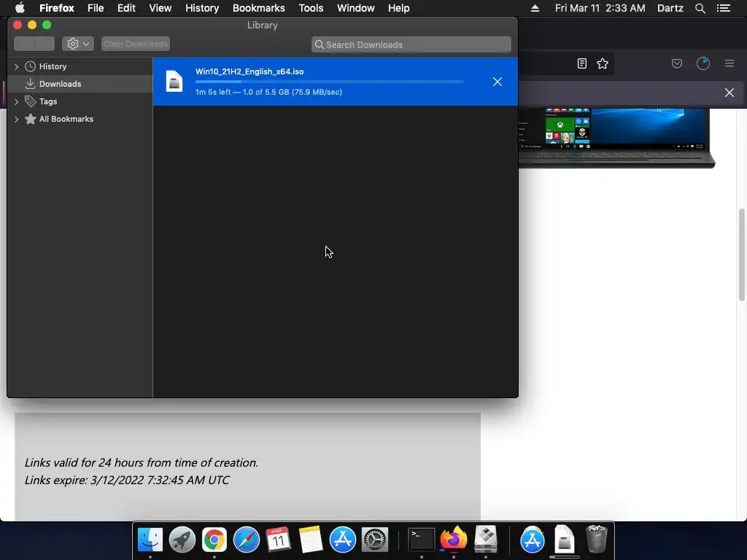Screen dimensions: 747x560
Task: Open Applications folder in the Dock
Action: tap(532, 540)
